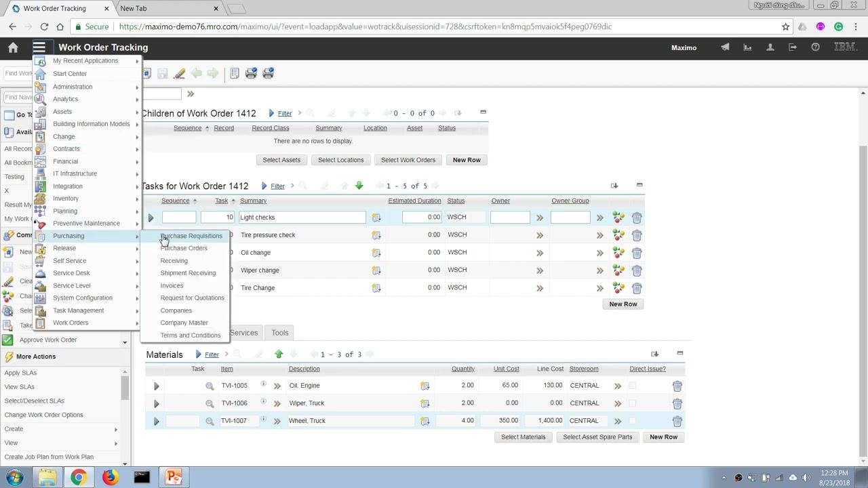Click New Row under the Tasks table

click(623, 304)
